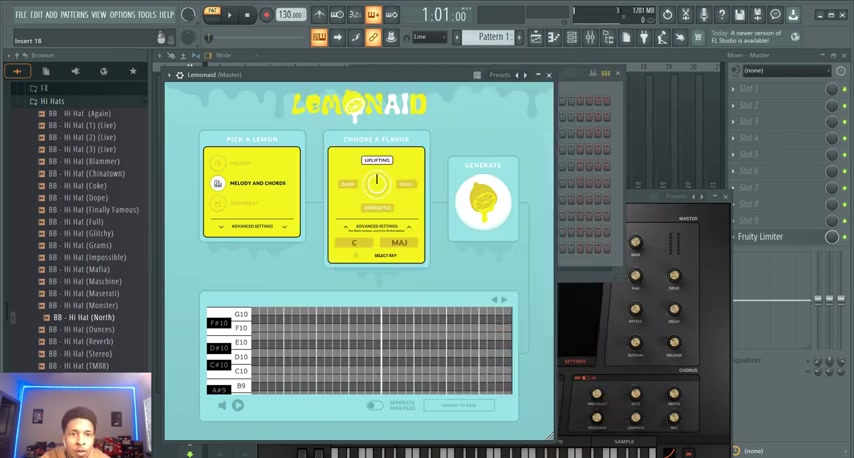Collapse the Hi Hats folder
The image size is (854, 458).
click(47, 101)
